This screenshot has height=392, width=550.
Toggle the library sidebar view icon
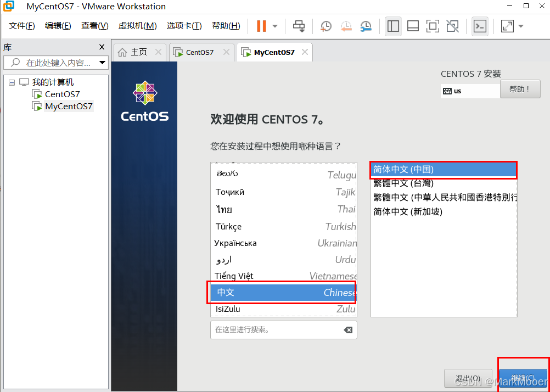[x=393, y=26]
